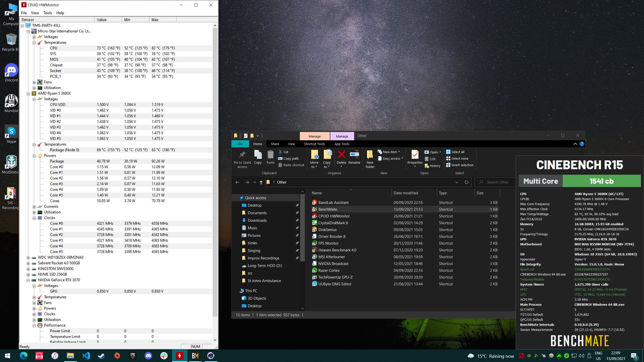Open Steam from the taskbar

tap(101, 356)
